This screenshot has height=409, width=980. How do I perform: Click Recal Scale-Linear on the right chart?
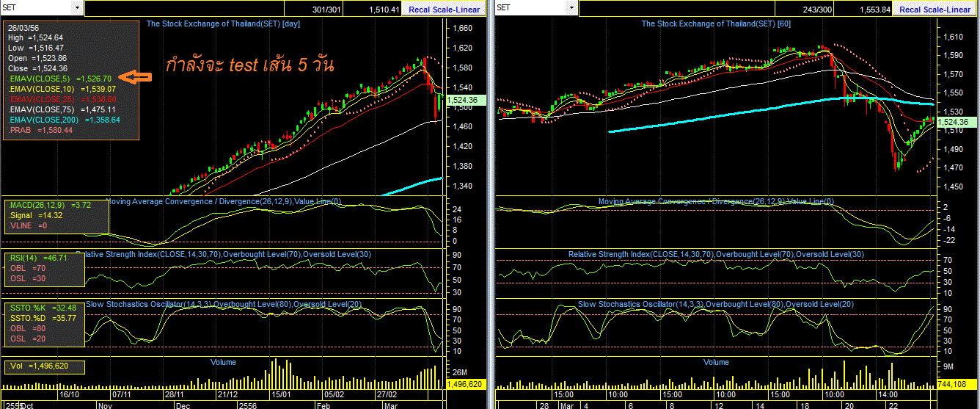click(935, 10)
